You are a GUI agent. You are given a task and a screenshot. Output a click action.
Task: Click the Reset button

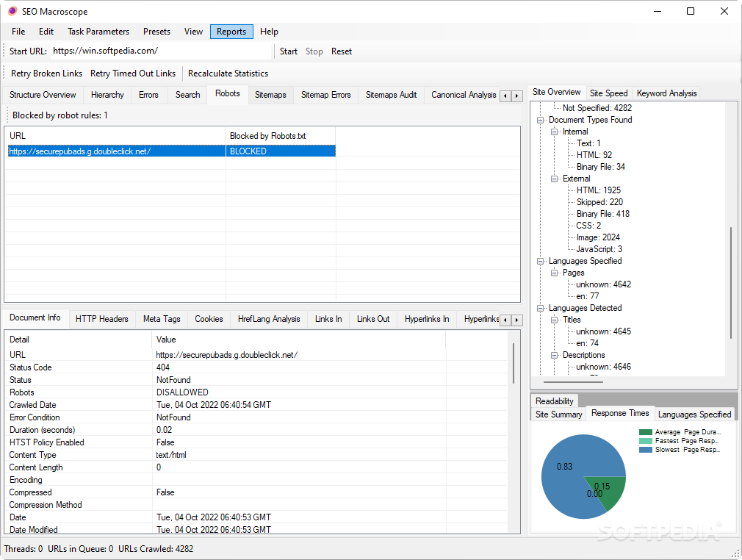pyautogui.click(x=341, y=51)
